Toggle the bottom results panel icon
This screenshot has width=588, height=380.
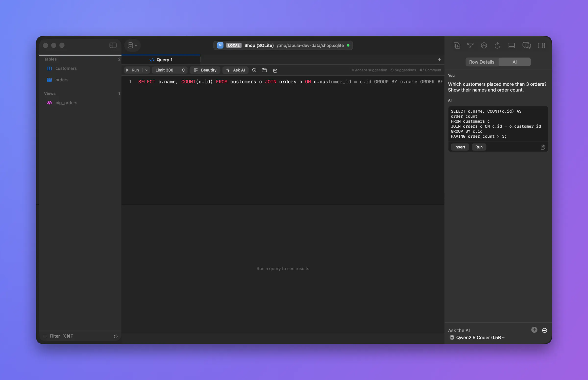(x=511, y=45)
